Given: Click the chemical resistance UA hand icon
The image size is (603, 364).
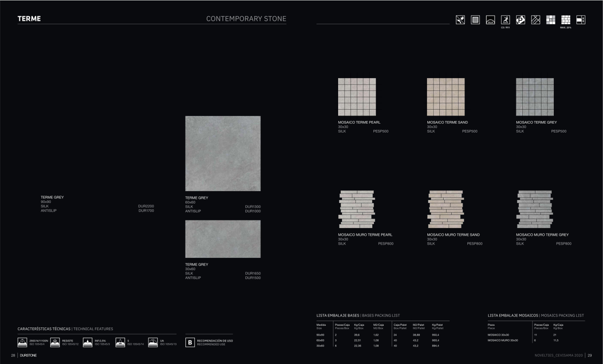Looking at the screenshot, I should click(x=153, y=342).
